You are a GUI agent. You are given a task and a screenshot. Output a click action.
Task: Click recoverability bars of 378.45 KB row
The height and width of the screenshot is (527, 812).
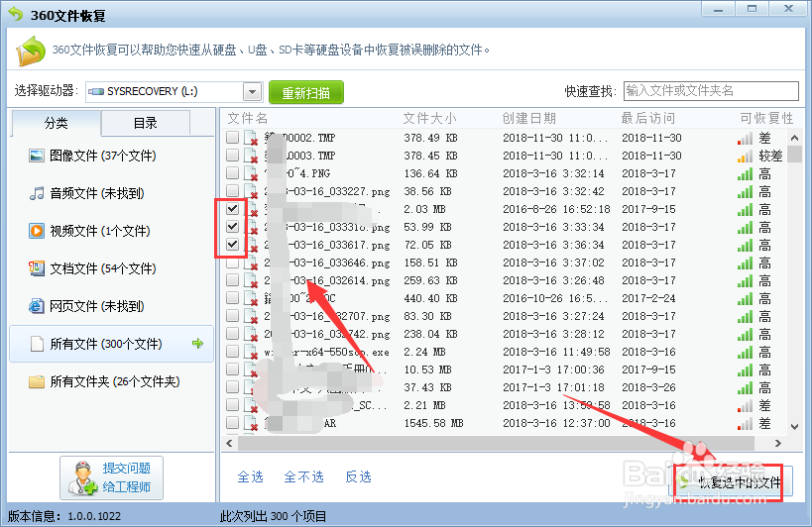click(745, 157)
